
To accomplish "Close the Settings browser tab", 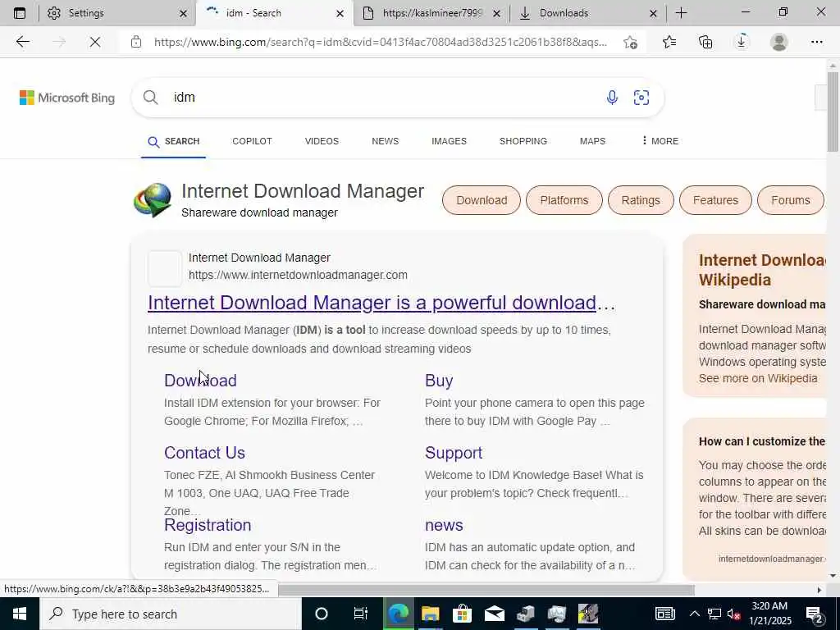I will 183,13.
